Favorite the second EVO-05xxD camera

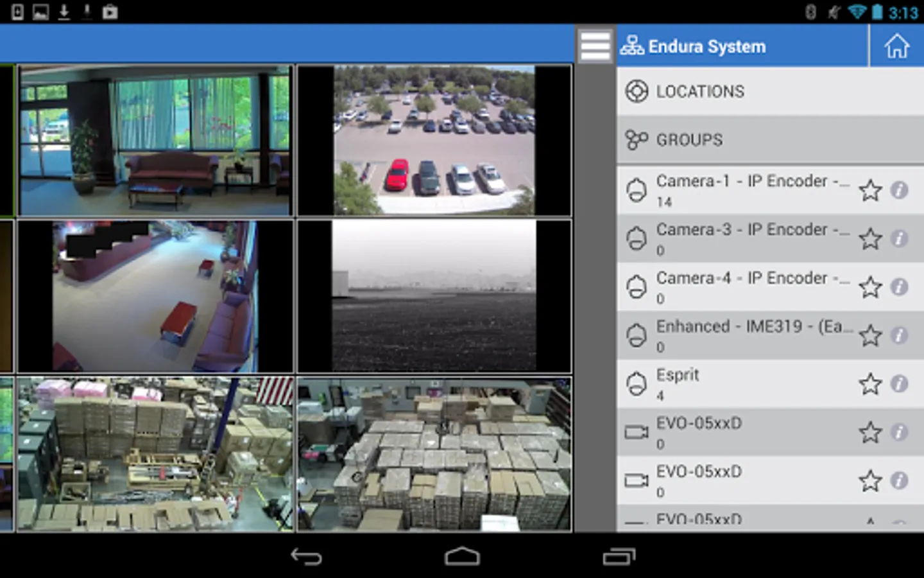click(870, 480)
